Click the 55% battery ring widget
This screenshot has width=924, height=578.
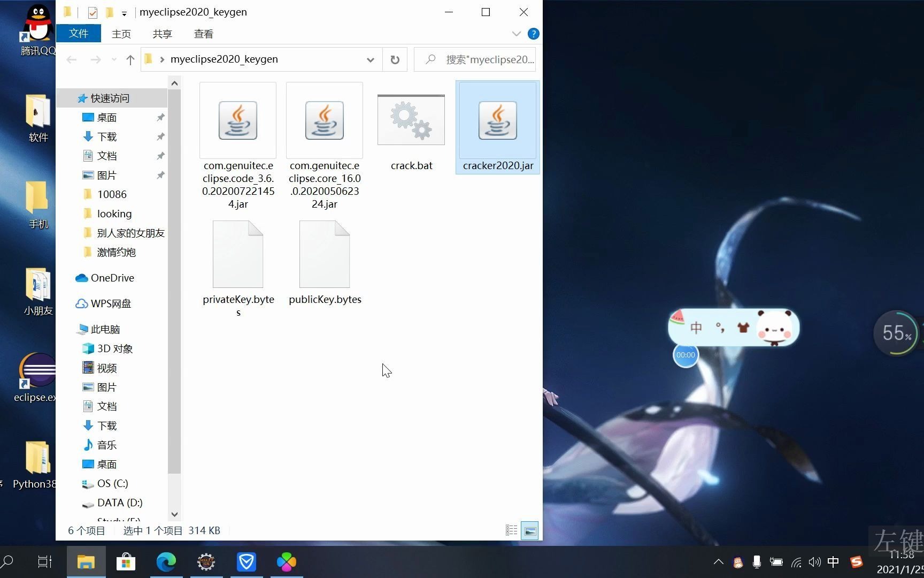tap(896, 333)
